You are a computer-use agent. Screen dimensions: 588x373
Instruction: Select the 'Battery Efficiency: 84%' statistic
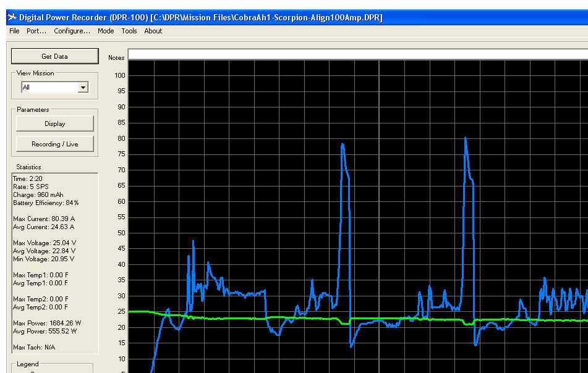point(46,203)
